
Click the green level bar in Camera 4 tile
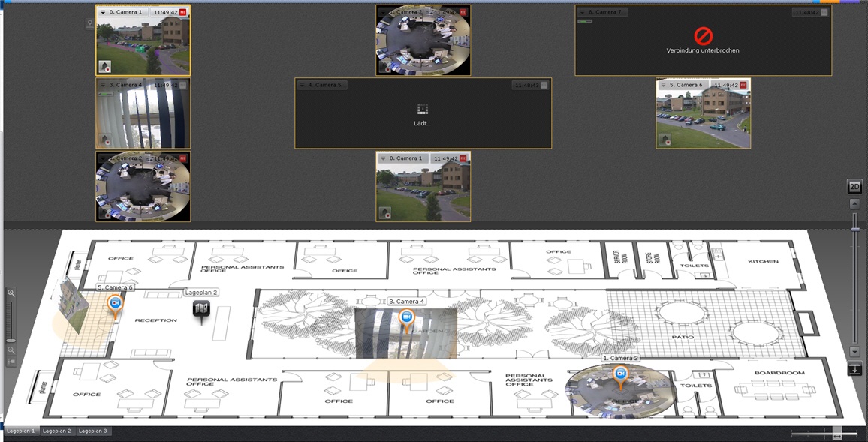[x=107, y=94]
